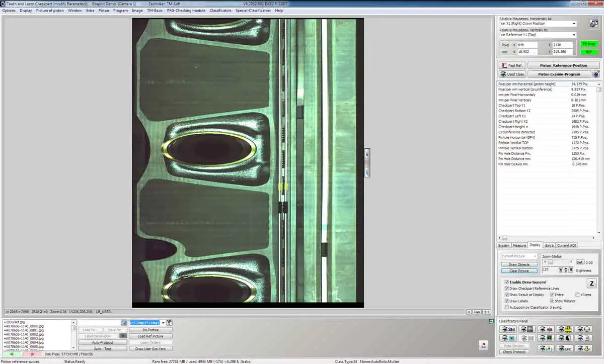Click the Piston Reference-Position button
This screenshot has width=604, height=364.
coord(564,65)
